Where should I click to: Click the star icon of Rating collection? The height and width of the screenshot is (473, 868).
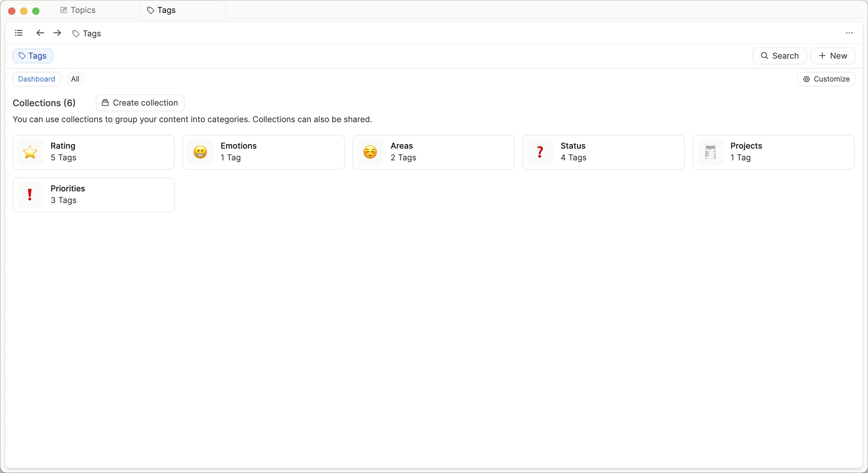30,152
